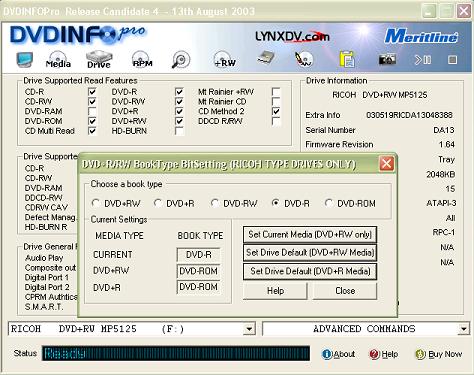Toggle the DVD-RW read feature checkbox
This screenshot has width=474, height=375.
179,101
